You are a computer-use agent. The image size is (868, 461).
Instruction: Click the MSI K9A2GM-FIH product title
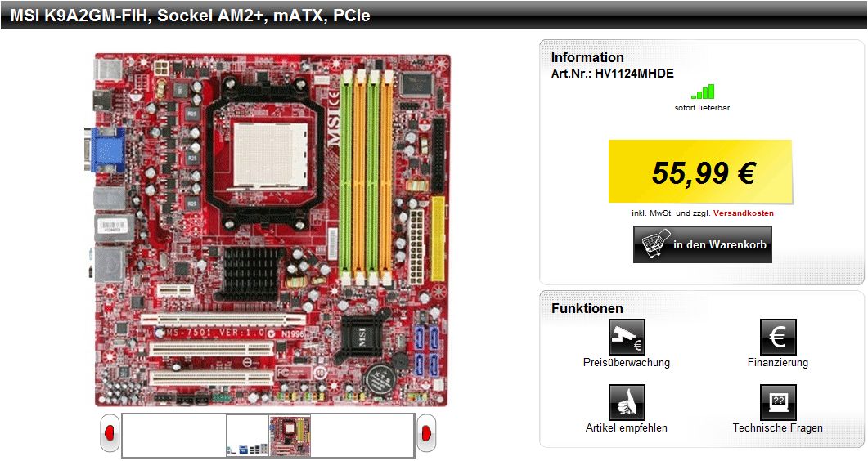click(x=190, y=16)
